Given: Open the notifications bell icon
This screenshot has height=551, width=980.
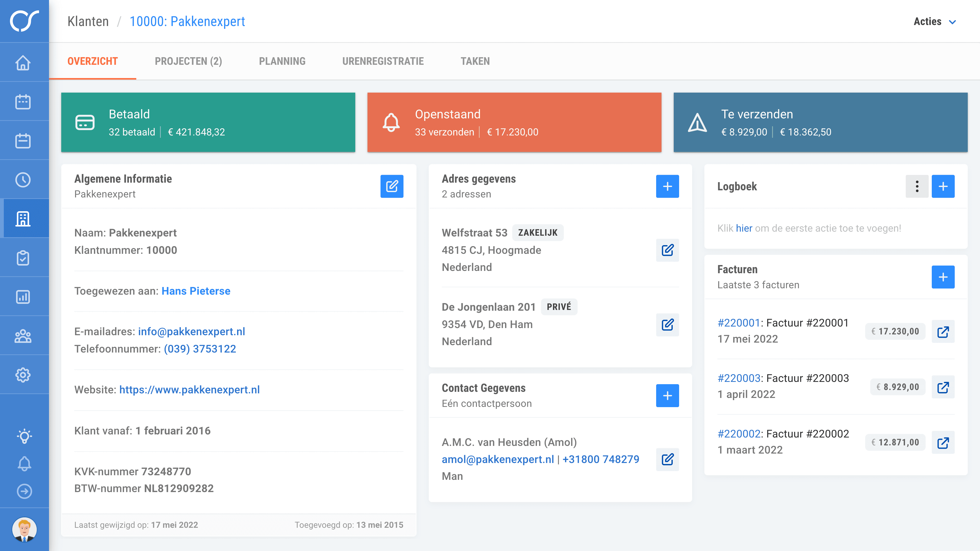Looking at the screenshot, I should 25,464.
